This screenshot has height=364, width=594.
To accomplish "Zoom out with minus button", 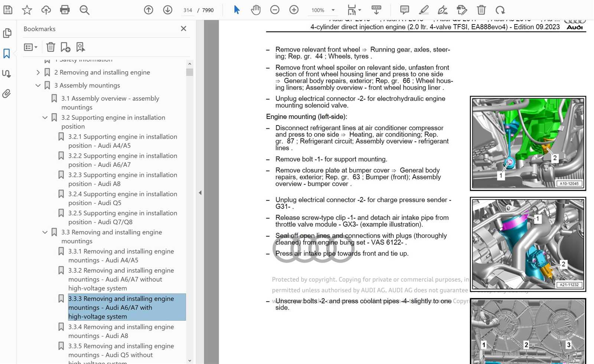I will (x=275, y=10).
